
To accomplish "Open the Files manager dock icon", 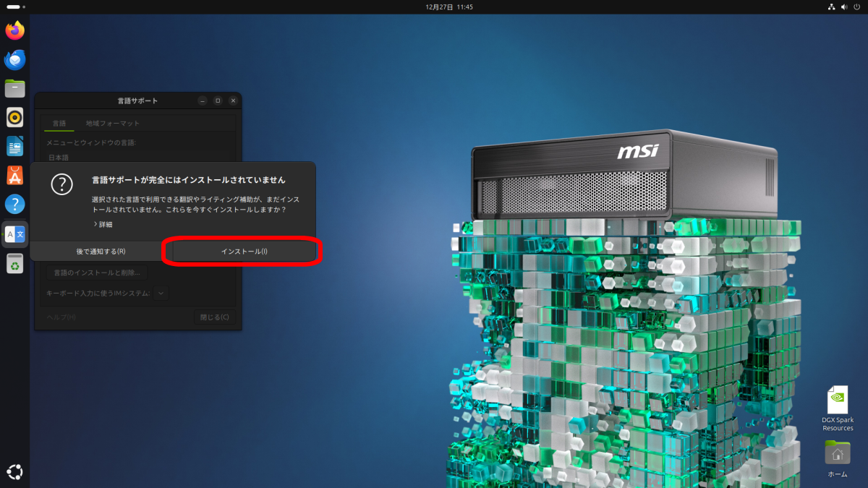I will 14,88.
